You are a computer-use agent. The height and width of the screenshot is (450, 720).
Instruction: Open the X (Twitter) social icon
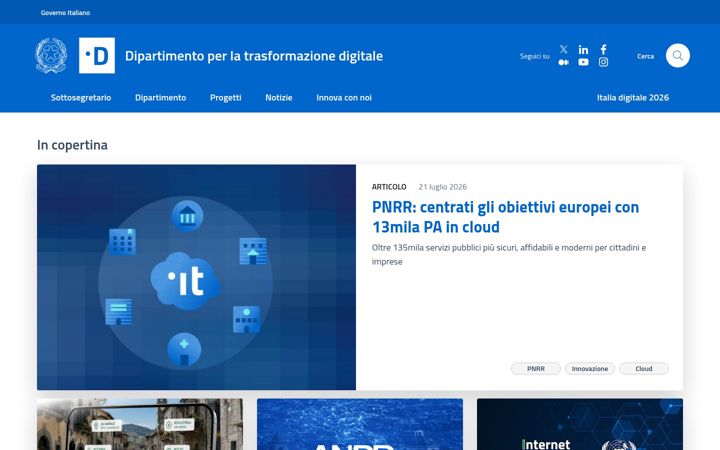point(563,49)
